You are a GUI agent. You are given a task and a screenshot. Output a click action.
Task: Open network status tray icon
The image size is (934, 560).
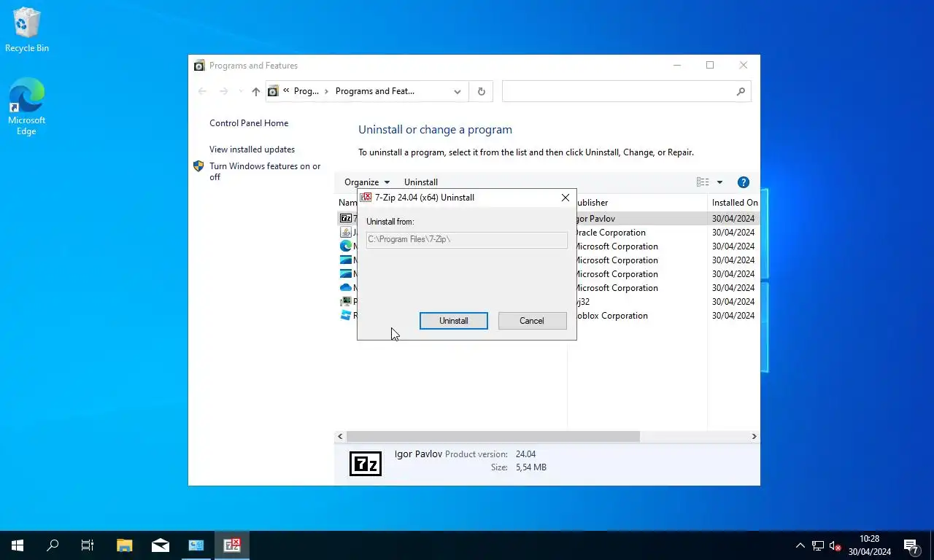[818, 545]
